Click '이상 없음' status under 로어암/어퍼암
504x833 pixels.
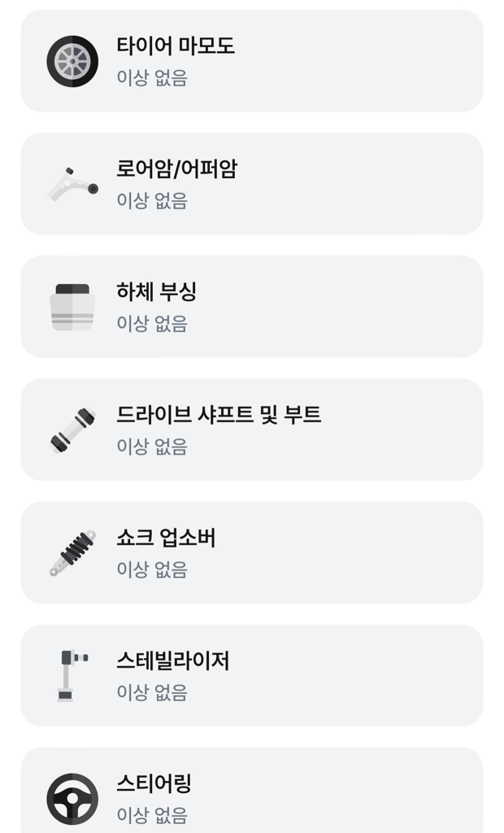pyautogui.click(x=152, y=201)
